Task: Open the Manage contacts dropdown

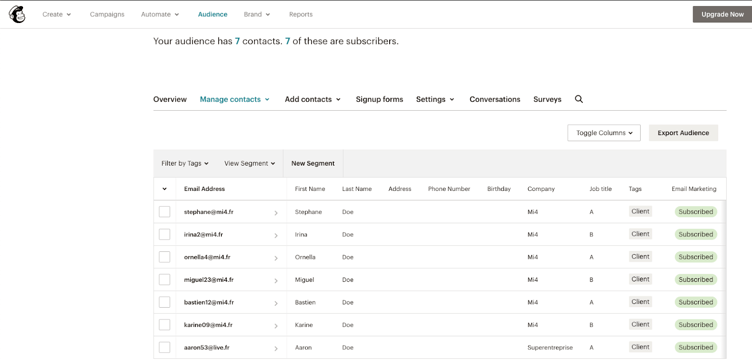Action: point(235,99)
